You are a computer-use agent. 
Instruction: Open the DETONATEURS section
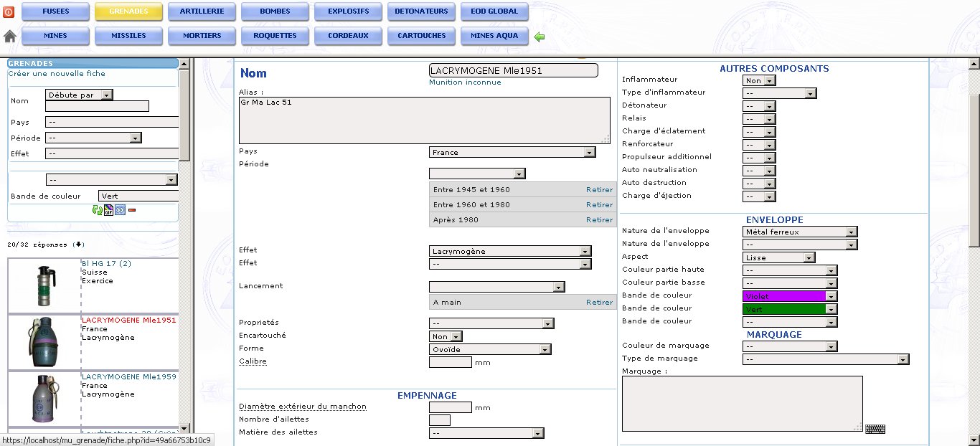tap(421, 12)
